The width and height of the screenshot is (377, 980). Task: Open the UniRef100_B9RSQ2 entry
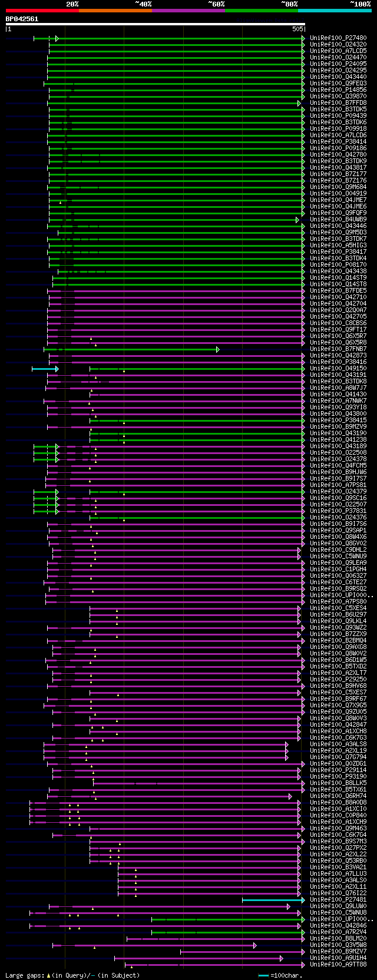[x=338, y=589]
